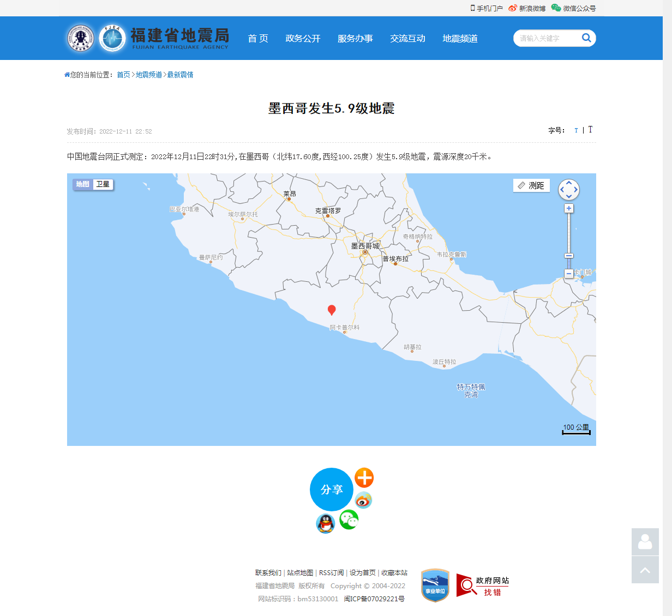Open the 测距 distance measuring tool
The height and width of the screenshot is (616, 672).
tap(531, 185)
